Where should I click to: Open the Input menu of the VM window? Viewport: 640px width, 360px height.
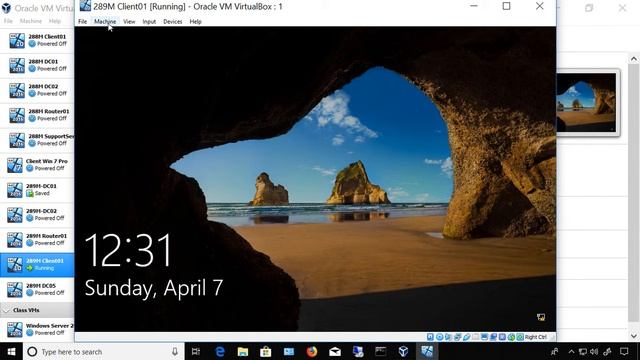point(149,22)
